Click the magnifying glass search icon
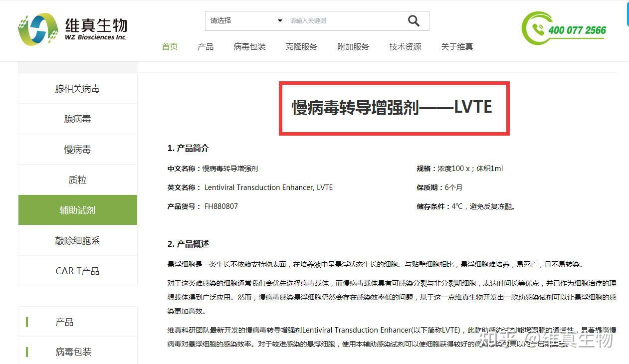This screenshot has height=364, width=629. 413,20
